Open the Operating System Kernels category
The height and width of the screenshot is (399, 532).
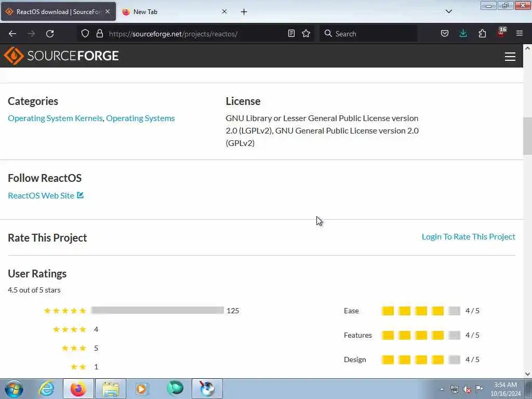[55, 118]
